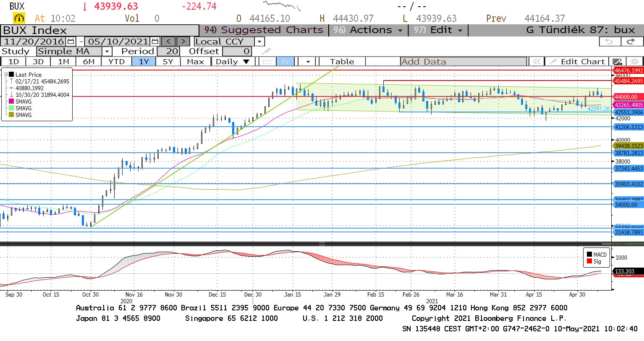Screen dimensions: 644x341
Task: Click the pencil icon next to Offset
Action: coord(266,51)
